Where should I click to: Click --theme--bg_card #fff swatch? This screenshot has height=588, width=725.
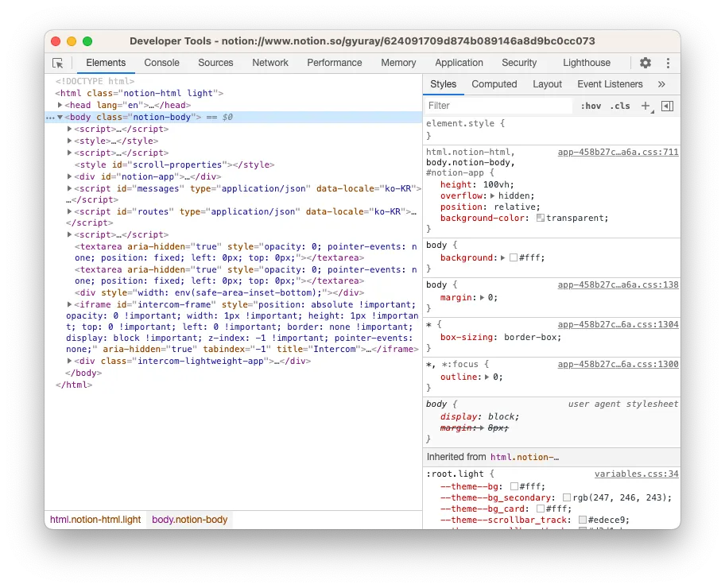click(540, 509)
